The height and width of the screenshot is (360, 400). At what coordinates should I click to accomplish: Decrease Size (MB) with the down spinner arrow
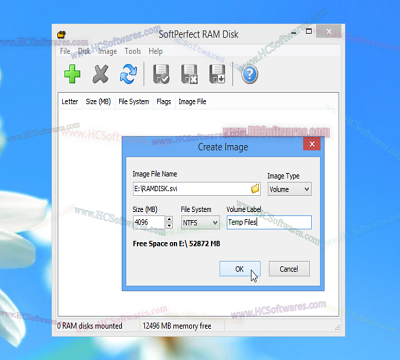point(169,226)
